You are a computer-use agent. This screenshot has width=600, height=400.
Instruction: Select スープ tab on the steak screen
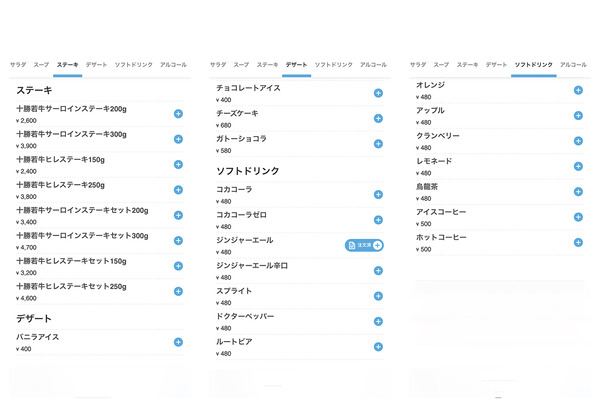41,65
